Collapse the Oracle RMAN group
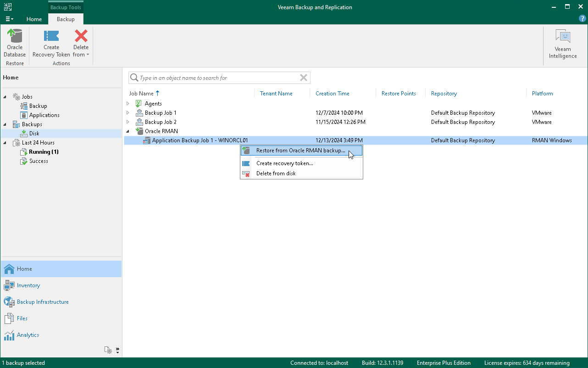This screenshot has width=588, height=368. [128, 131]
